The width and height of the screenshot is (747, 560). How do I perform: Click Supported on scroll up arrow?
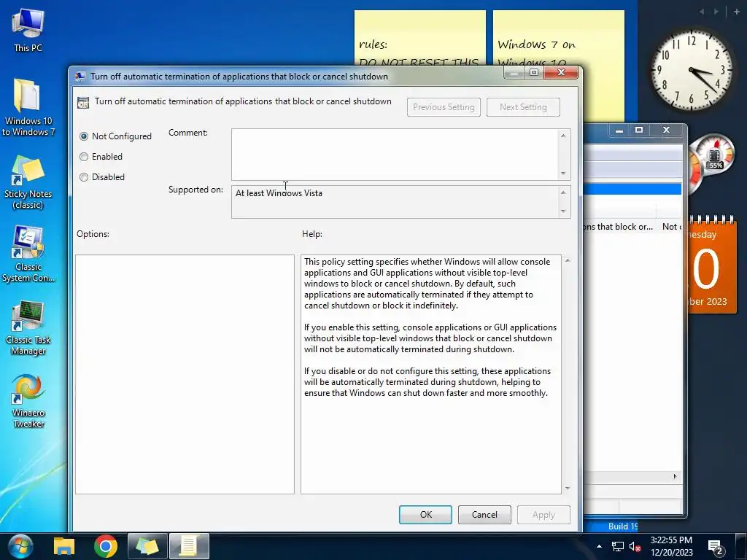(x=564, y=192)
